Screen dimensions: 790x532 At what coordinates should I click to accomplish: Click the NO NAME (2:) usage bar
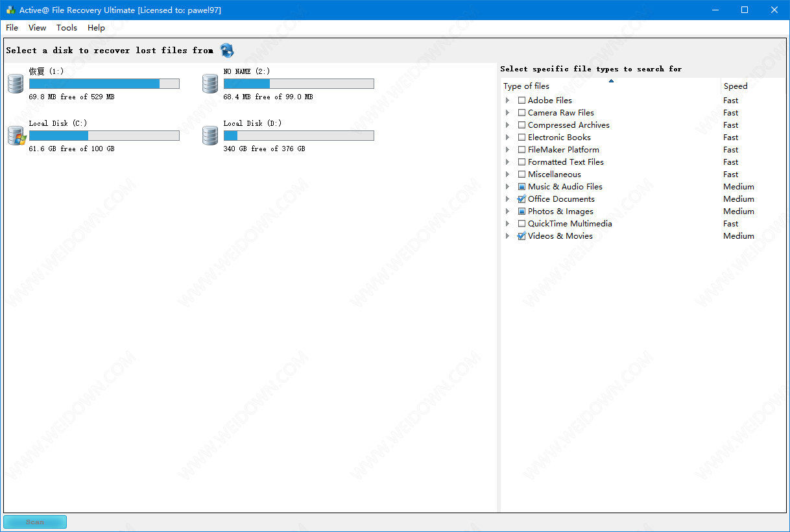point(299,84)
